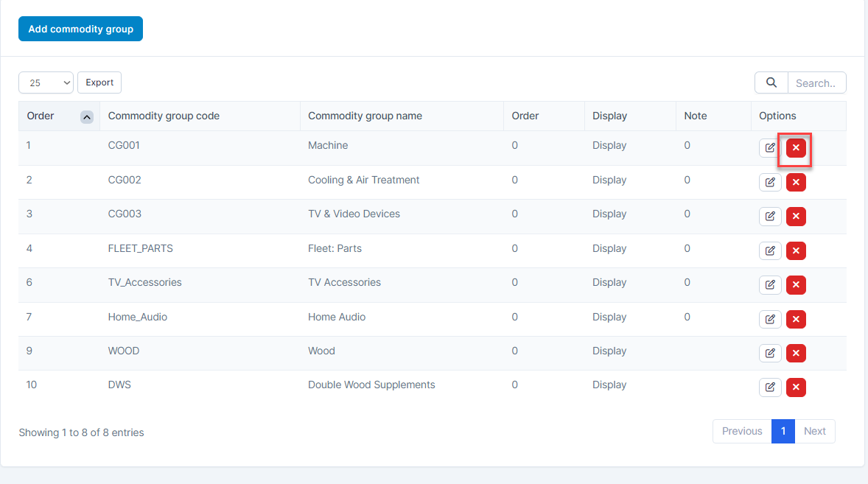This screenshot has height=484, width=868.
Task: Edit Double Wood Supplements group
Action: click(x=770, y=387)
